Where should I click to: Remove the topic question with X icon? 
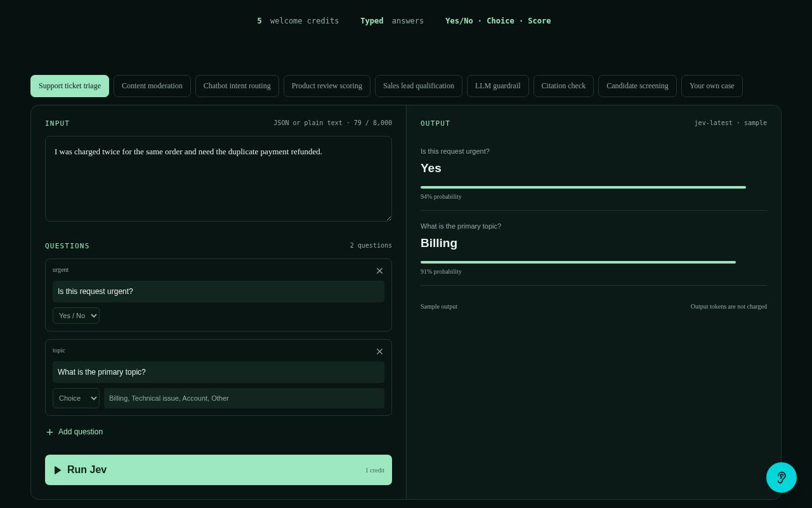coord(379,352)
